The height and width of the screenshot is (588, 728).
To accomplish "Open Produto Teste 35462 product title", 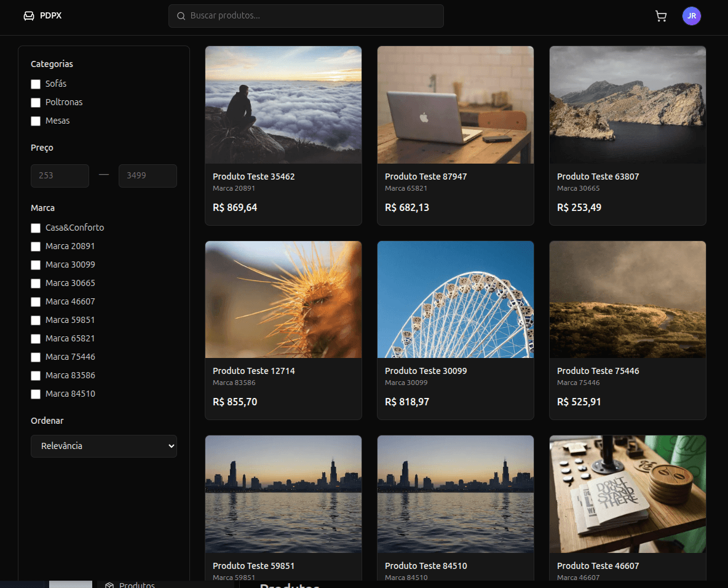I will tap(253, 177).
